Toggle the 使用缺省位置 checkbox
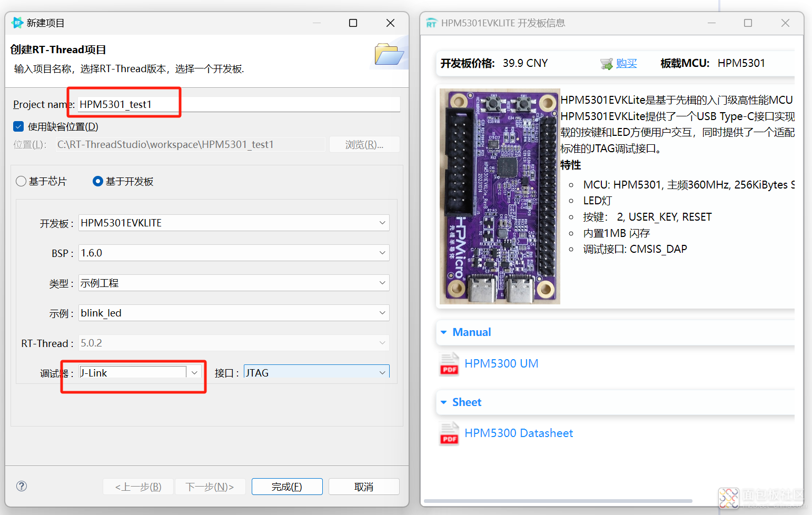Screen dimensions: 812x515 point(18,126)
